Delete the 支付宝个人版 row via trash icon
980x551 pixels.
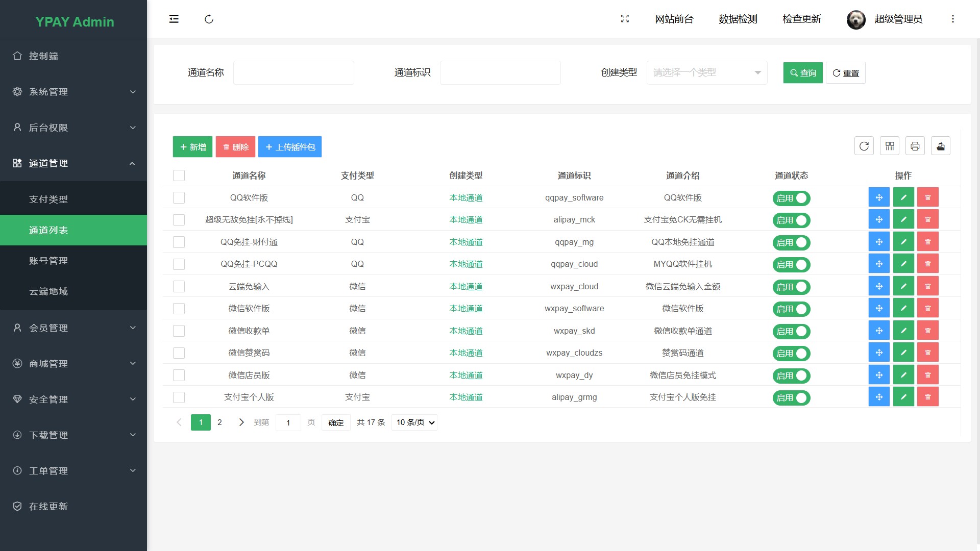(928, 396)
